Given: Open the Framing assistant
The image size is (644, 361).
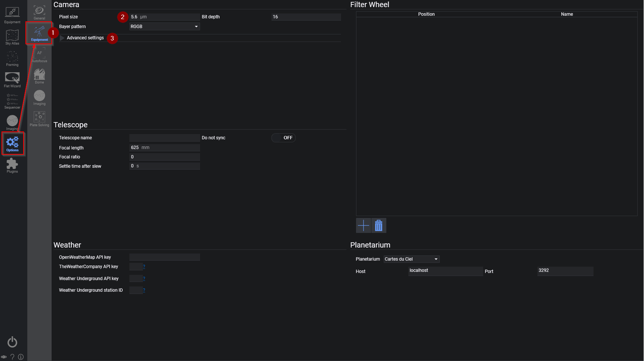Looking at the screenshot, I should tap(12, 58).
